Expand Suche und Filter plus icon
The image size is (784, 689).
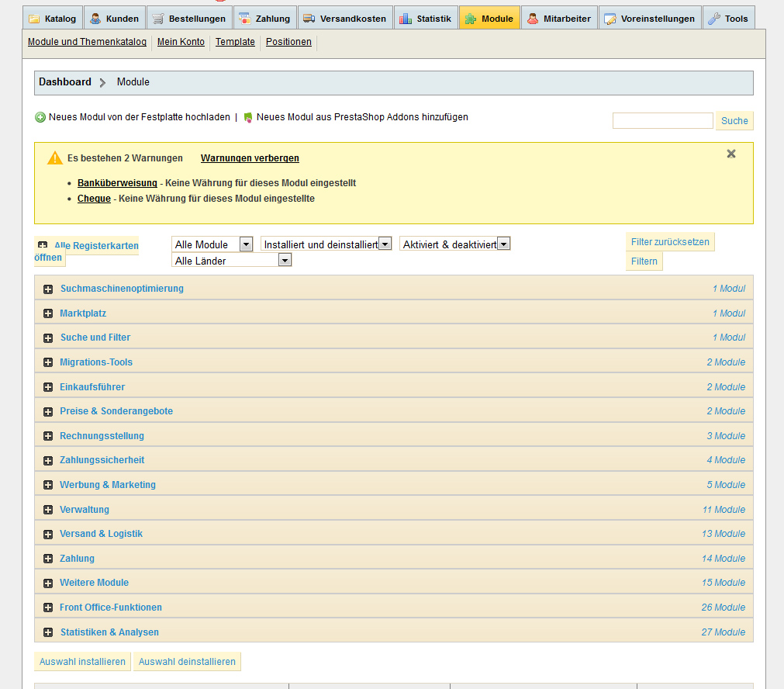point(48,338)
